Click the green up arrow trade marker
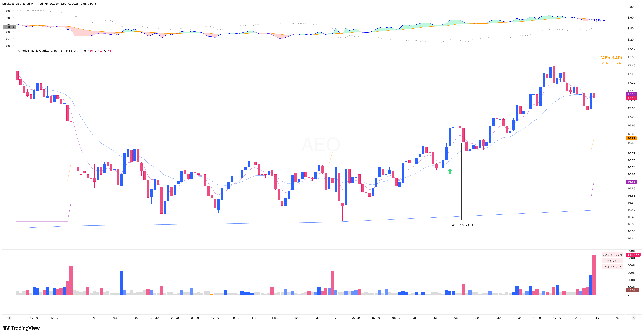This screenshot has width=644, height=335. (450, 171)
